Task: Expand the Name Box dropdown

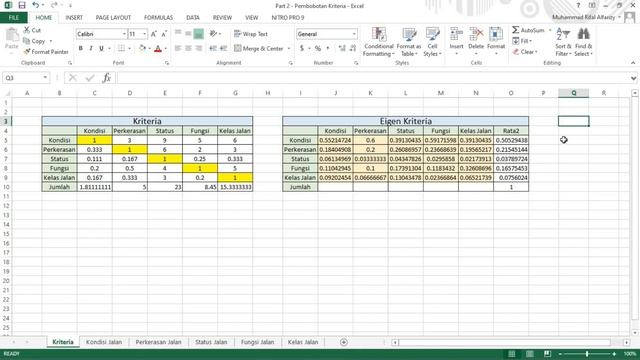Action: click(45, 78)
